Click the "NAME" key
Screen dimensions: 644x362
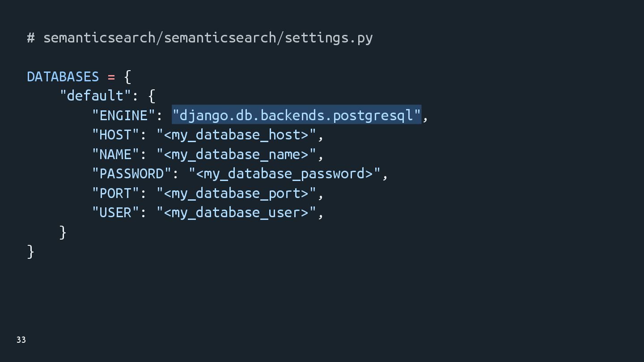115,155
